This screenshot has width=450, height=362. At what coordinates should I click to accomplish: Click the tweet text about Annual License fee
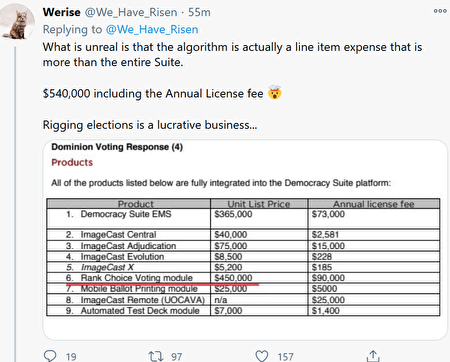(153, 94)
